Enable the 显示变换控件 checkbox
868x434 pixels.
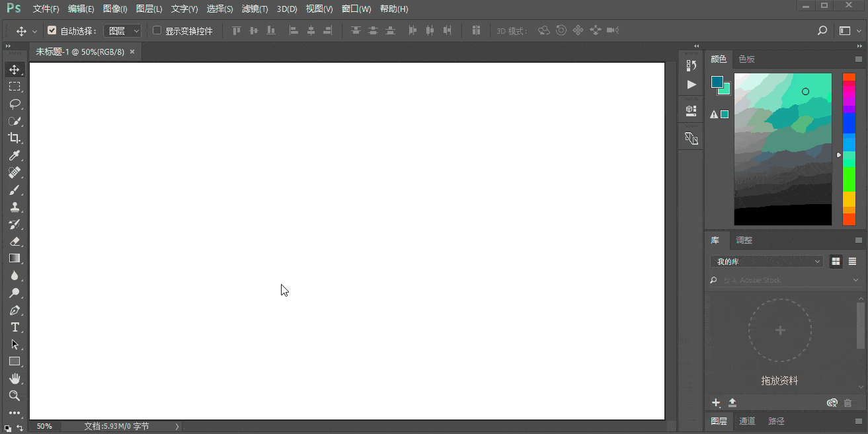tap(157, 30)
